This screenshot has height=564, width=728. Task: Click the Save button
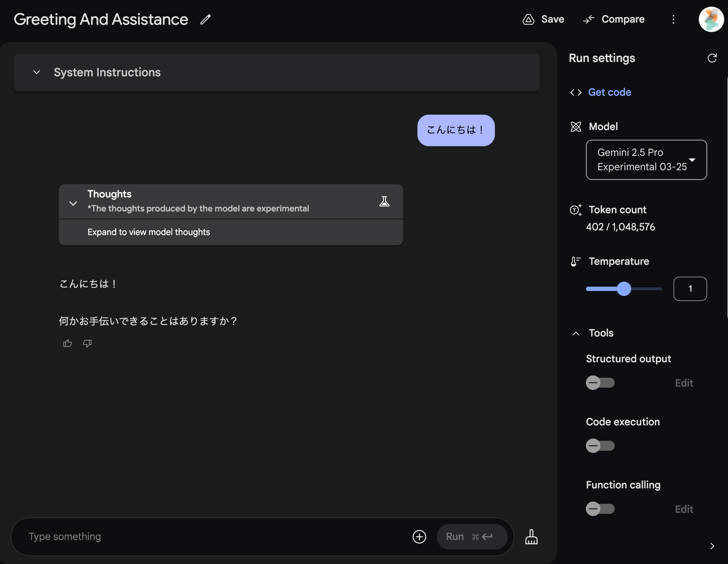click(x=543, y=19)
